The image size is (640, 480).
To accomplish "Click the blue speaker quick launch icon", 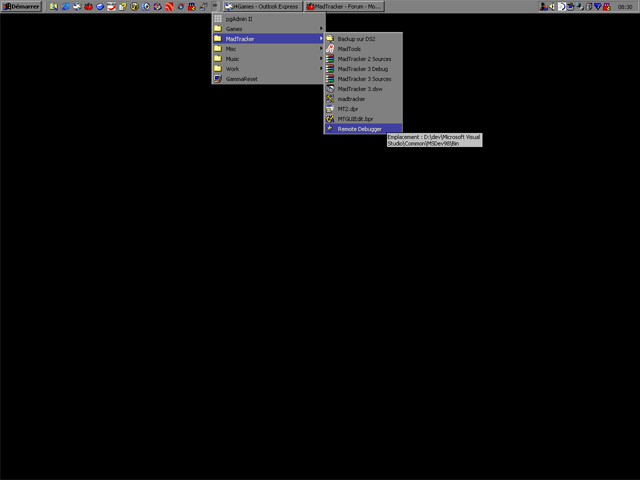I will pos(146,7).
